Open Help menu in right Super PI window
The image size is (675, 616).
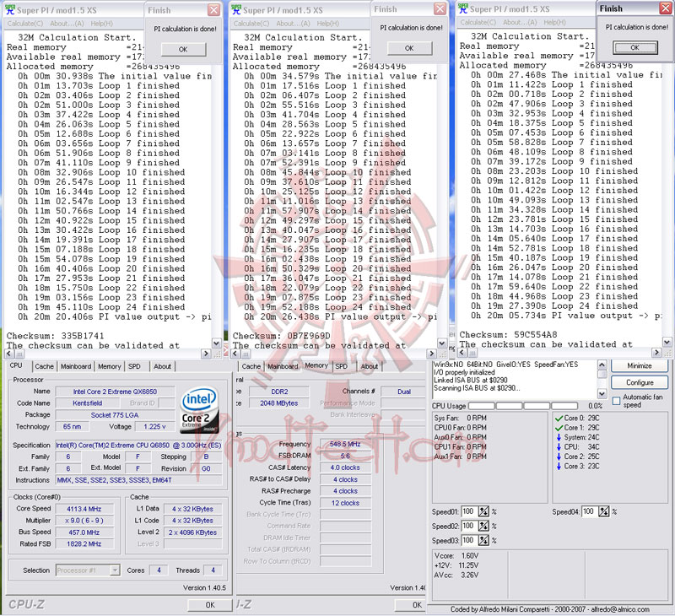point(554,22)
